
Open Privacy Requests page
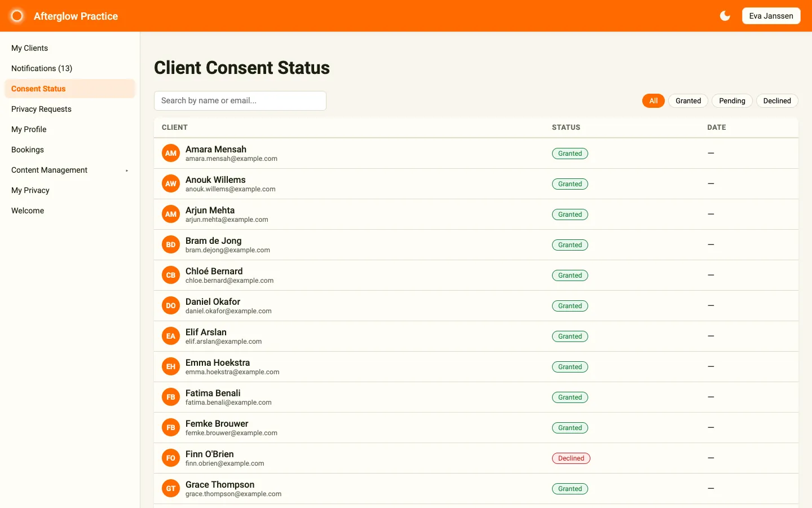[x=70, y=109]
